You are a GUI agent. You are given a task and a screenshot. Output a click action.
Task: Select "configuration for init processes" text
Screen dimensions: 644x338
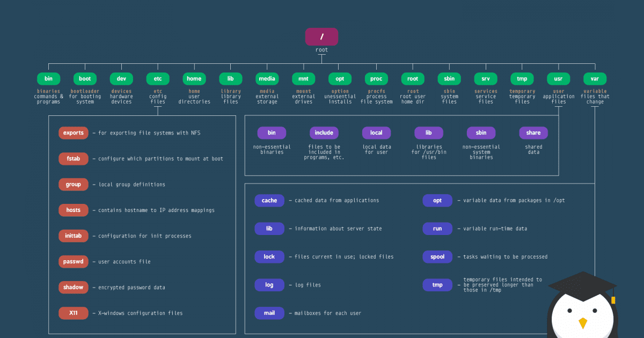tap(145, 236)
